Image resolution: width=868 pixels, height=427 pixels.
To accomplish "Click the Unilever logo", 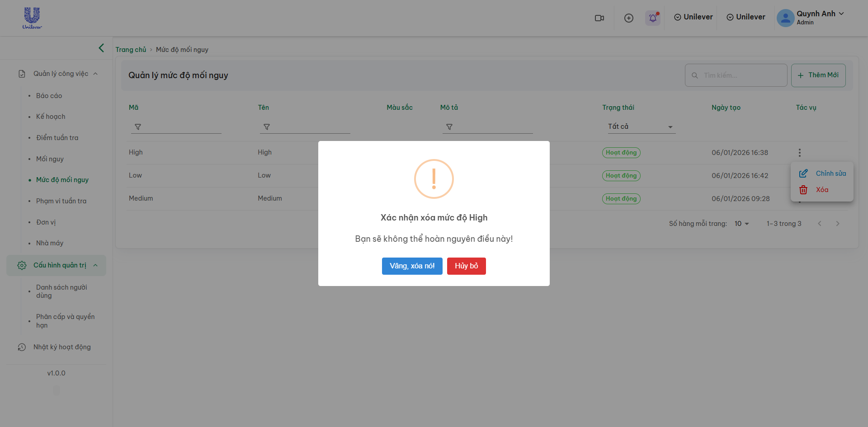I will tap(32, 18).
